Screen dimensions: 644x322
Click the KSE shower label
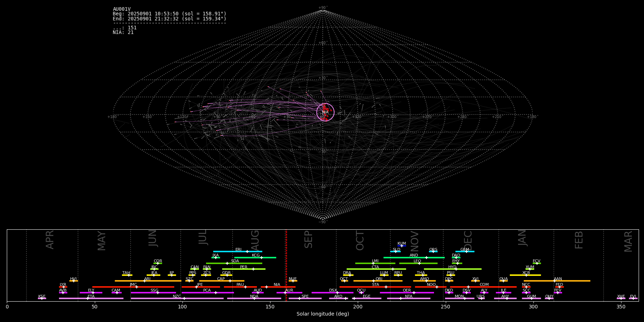tap(42, 296)
